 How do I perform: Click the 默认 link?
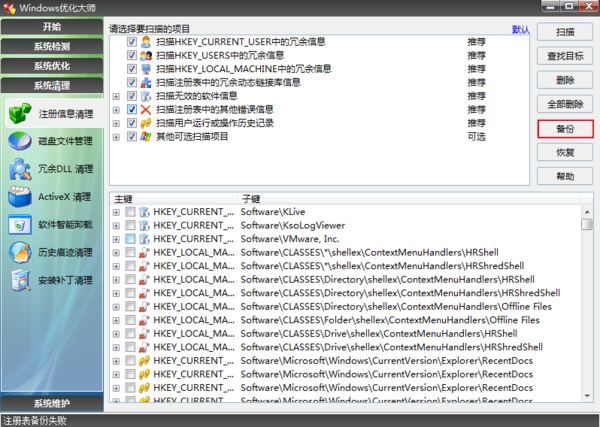pyautogui.click(x=520, y=30)
